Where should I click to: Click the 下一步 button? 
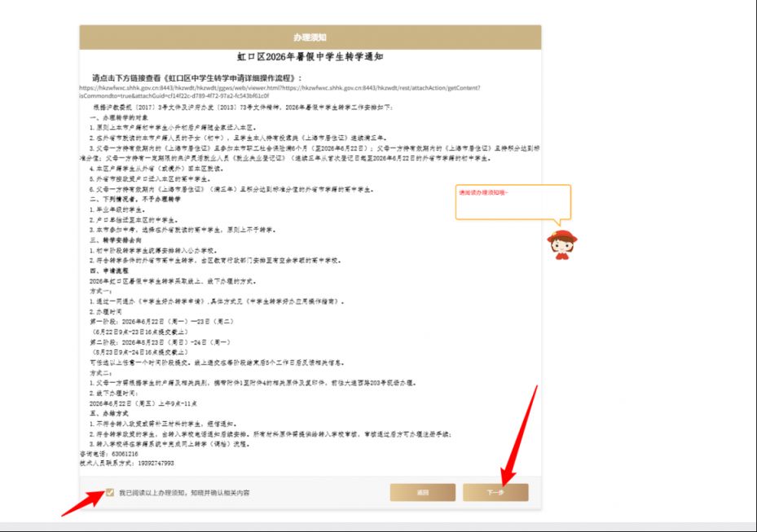tap(495, 492)
